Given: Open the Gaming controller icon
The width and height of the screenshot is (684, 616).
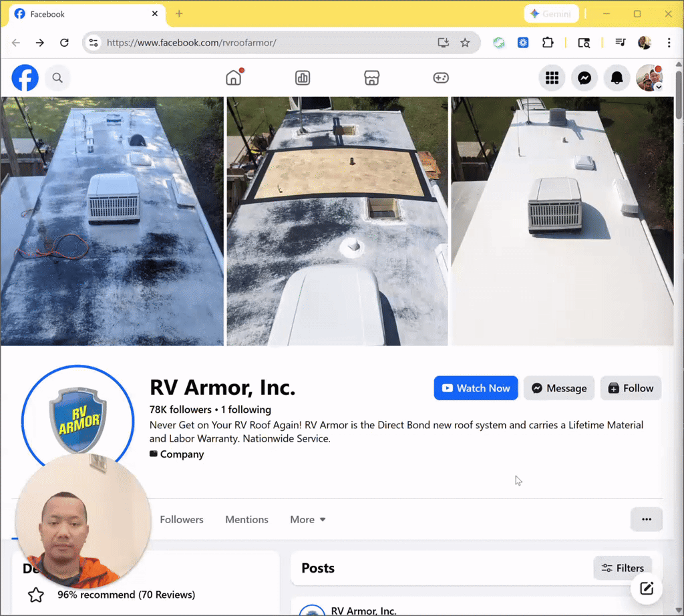Looking at the screenshot, I should pyautogui.click(x=441, y=78).
